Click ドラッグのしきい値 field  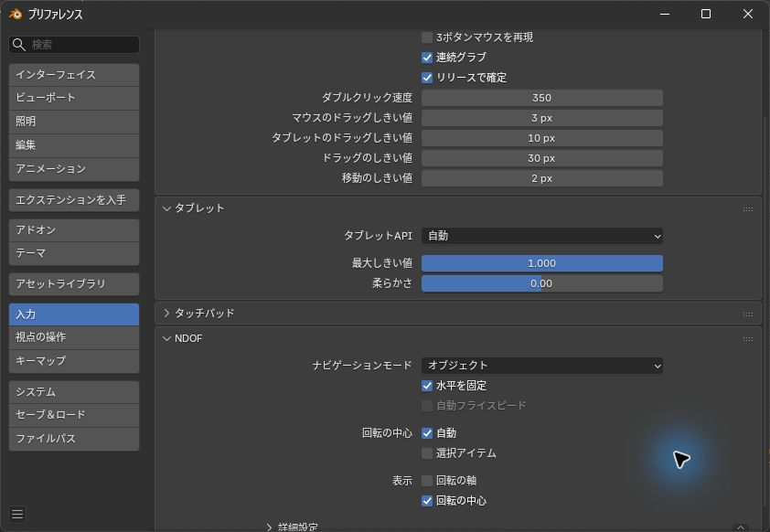tap(541, 158)
